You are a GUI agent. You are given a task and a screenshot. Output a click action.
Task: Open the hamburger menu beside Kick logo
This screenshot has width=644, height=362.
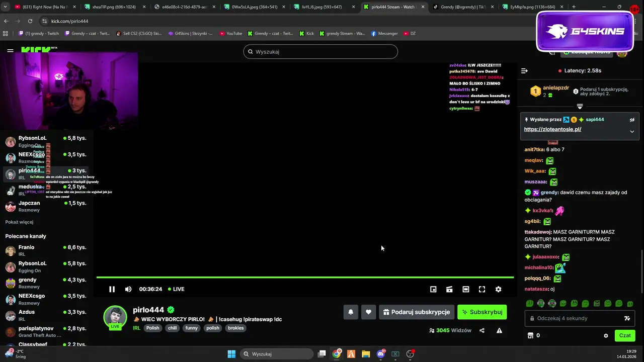pos(10,50)
